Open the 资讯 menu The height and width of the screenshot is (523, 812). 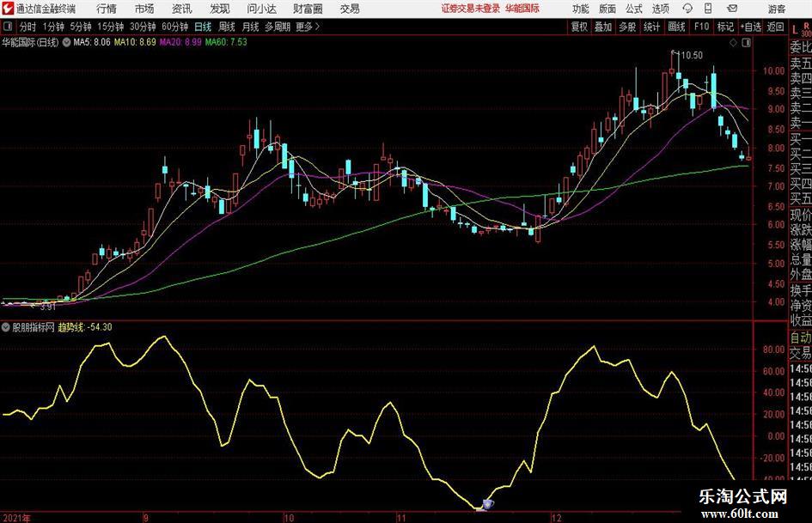(x=182, y=9)
